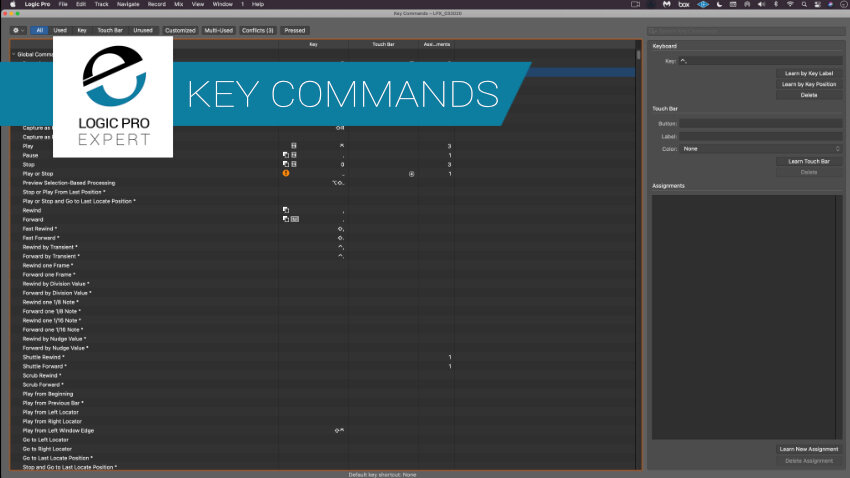Click Delete in the Keyboard section
This screenshot has width=850, height=478.
click(x=809, y=95)
